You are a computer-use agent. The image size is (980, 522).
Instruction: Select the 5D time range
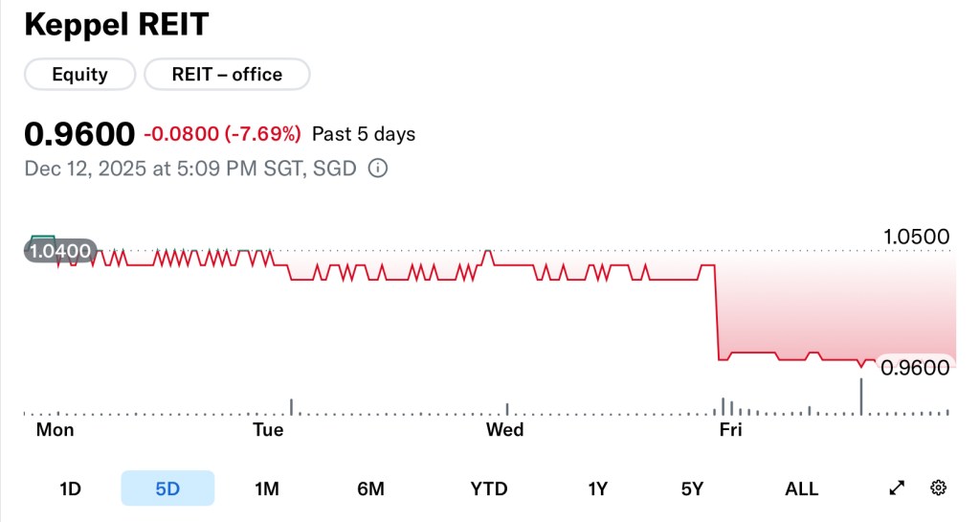coord(167,488)
